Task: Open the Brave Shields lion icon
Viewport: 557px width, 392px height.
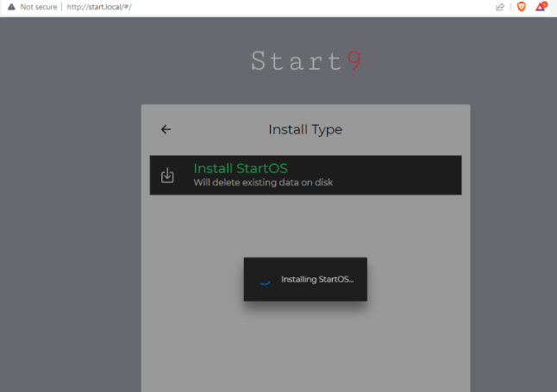Action: (x=521, y=7)
